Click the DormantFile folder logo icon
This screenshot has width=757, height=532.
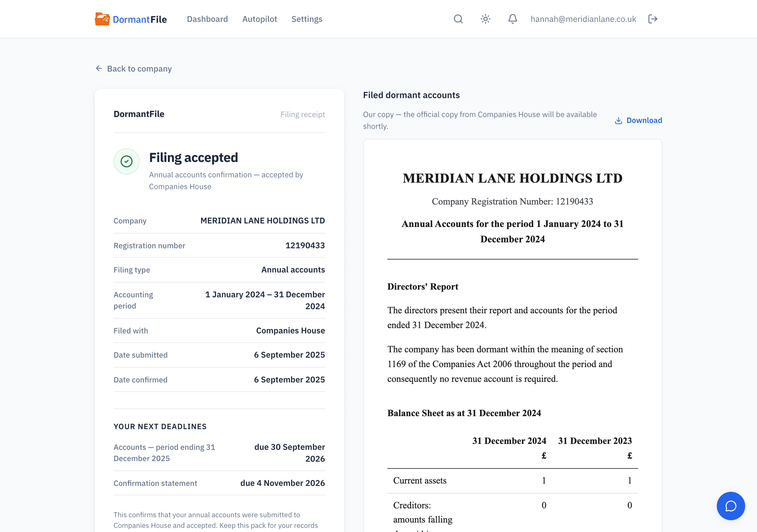tap(102, 19)
